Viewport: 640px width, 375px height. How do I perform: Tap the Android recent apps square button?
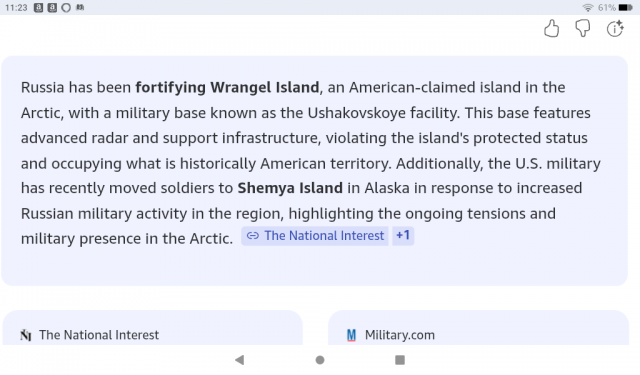click(x=400, y=360)
